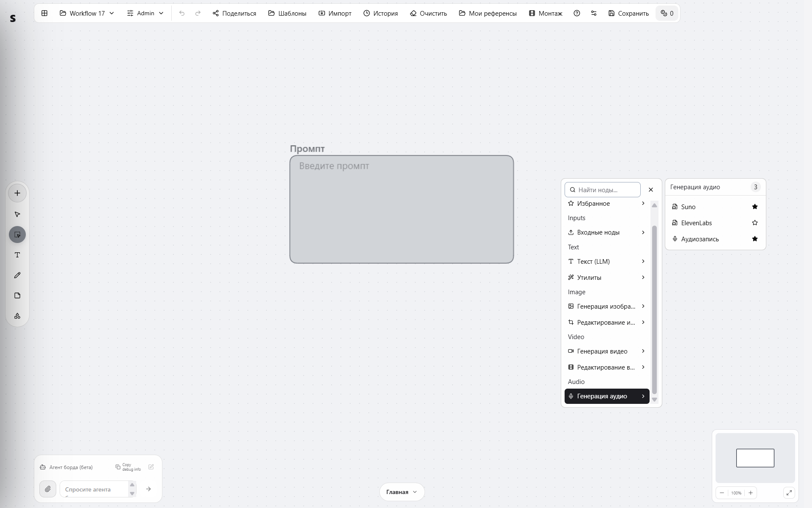
Task: Favorite the ElevenLabs node star
Action: 755,223
